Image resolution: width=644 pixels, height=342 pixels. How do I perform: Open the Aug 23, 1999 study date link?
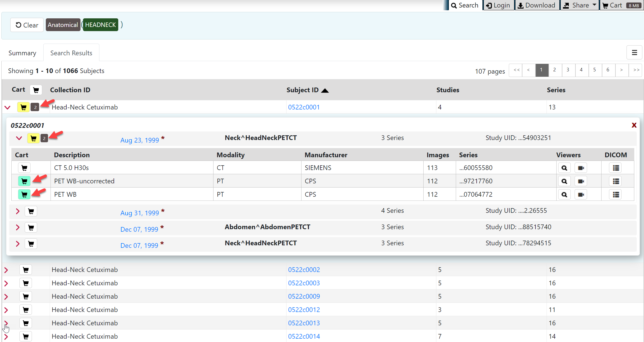140,140
